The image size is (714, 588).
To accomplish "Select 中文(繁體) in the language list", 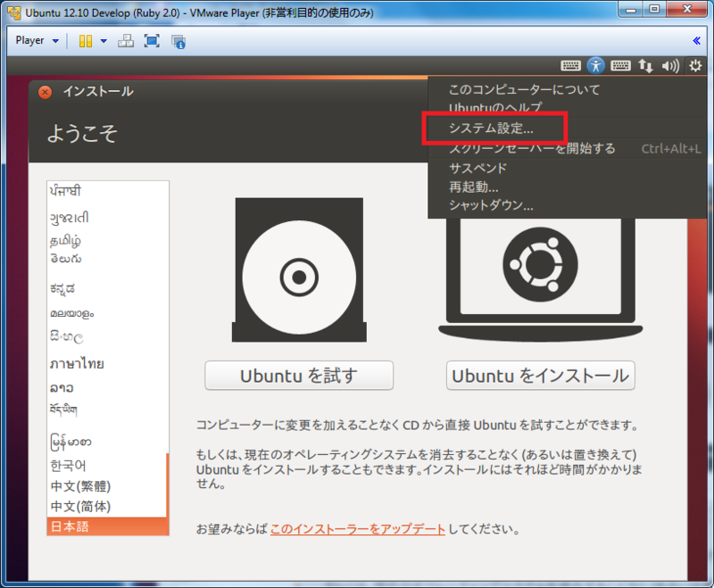I will click(x=106, y=486).
